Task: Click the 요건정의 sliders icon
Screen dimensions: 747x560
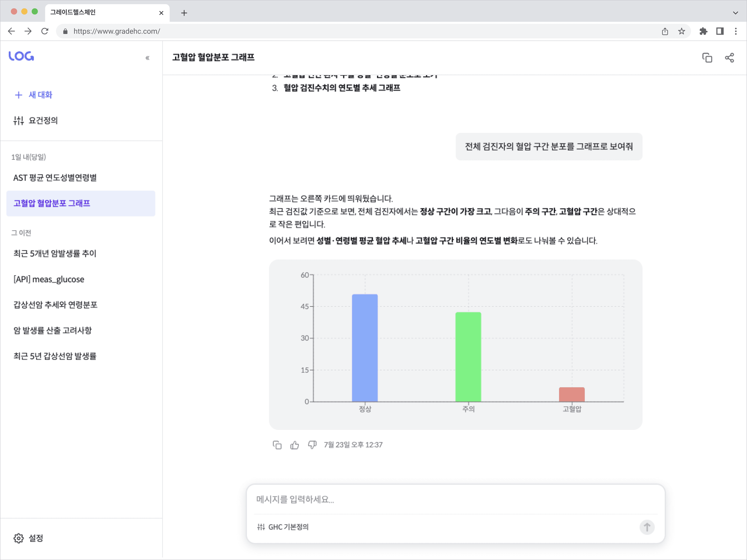Action: point(18,121)
